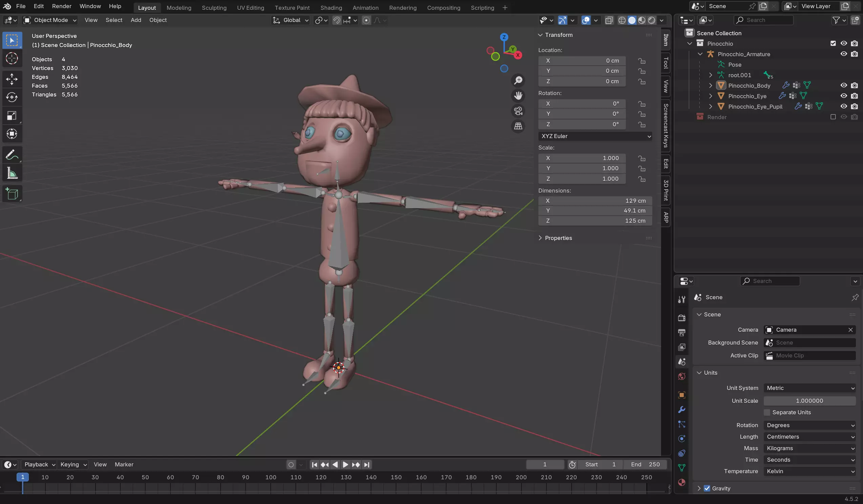The height and width of the screenshot is (504, 863).
Task: Enable the Separate Units checkbox
Action: coord(767,412)
